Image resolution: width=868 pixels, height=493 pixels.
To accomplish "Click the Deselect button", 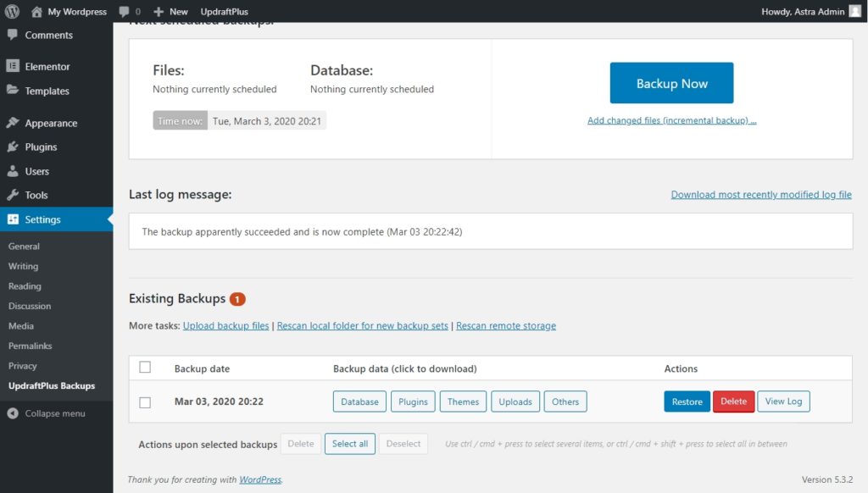I will [403, 444].
